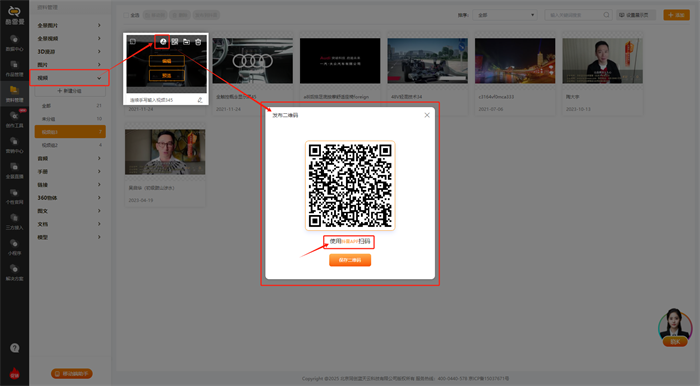Click the orange 保存二维码 button
Viewport: 700px width, 386px height.
(350, 260)
